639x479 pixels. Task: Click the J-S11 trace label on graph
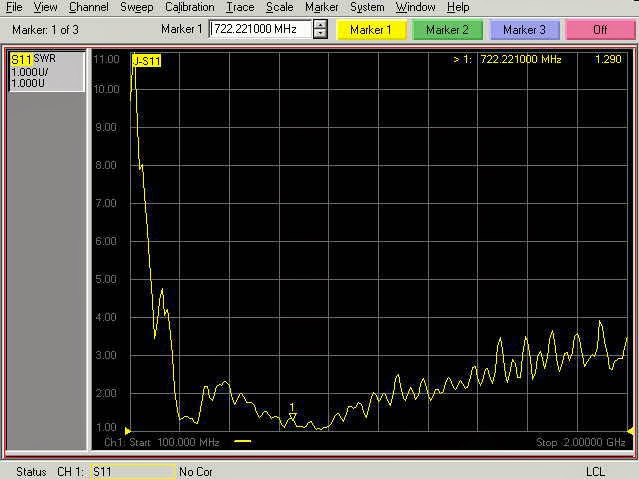coord(146,61)
